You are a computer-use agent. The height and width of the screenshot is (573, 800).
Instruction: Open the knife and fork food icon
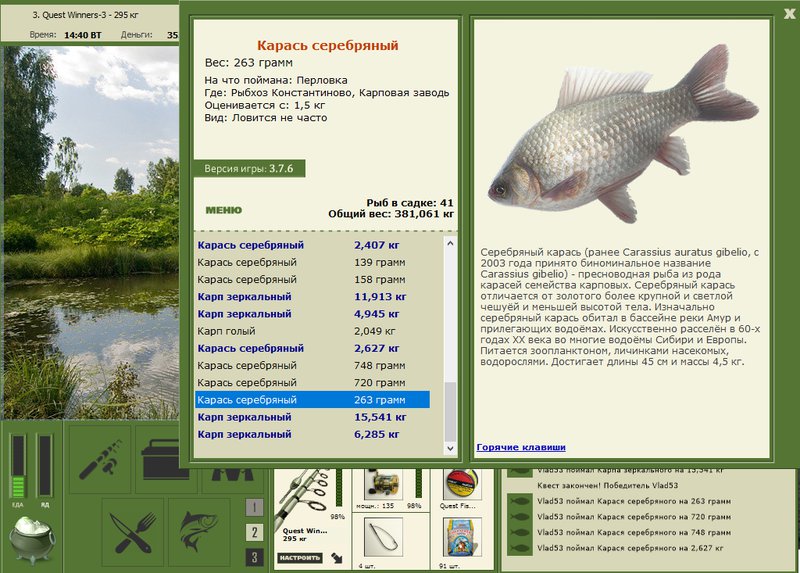tap(133, 532)
